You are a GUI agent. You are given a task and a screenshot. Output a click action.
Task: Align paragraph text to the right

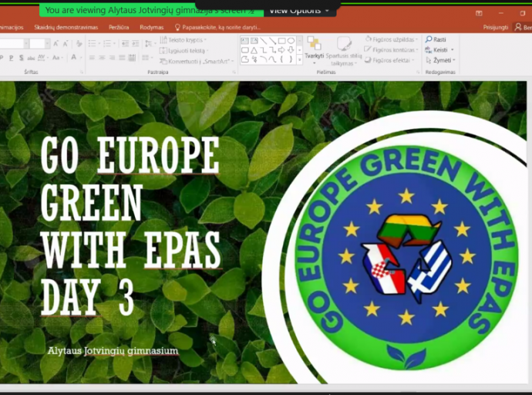(112, 58)
